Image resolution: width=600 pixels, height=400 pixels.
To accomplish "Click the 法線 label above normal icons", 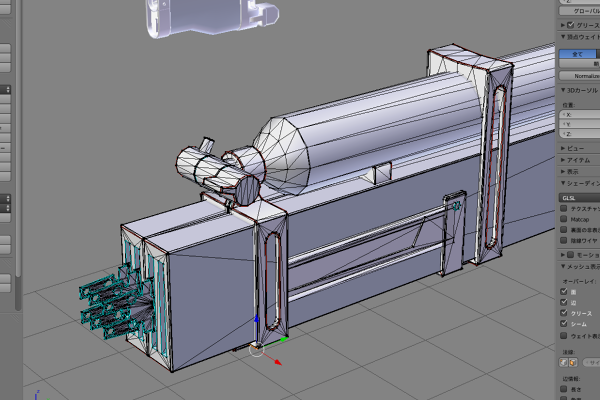I will [568, 351].
